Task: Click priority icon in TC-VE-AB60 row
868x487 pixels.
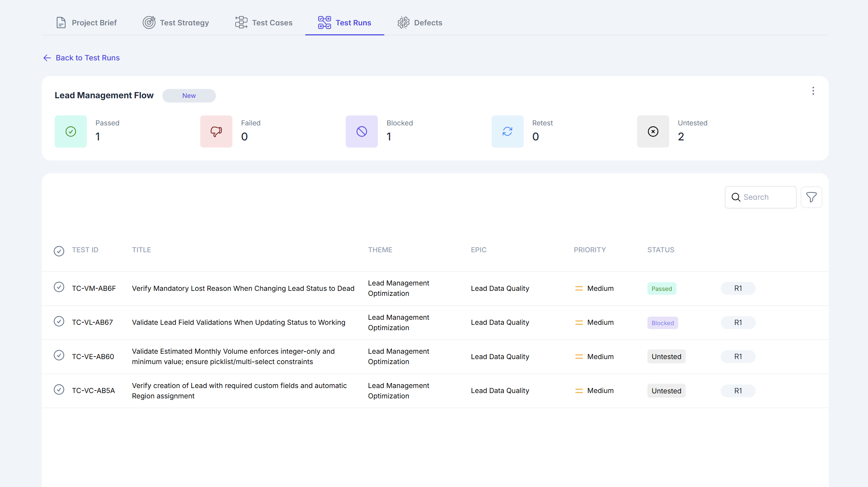Action: 579,357
